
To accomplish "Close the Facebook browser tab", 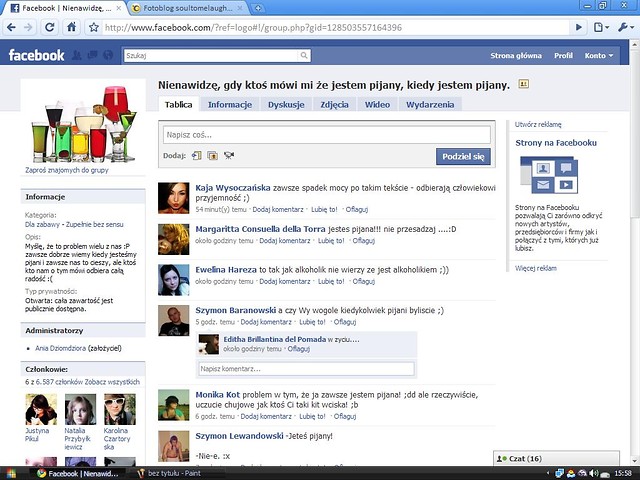I will 119,8.
